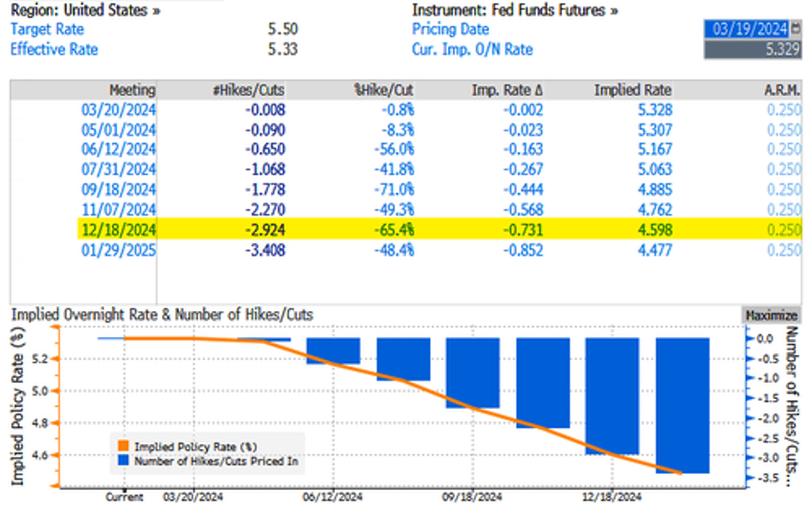Click the calendar icon beside Pricing Date
Image resolution: width=812 pixels, height=514 pixels.
pos(796,29)
